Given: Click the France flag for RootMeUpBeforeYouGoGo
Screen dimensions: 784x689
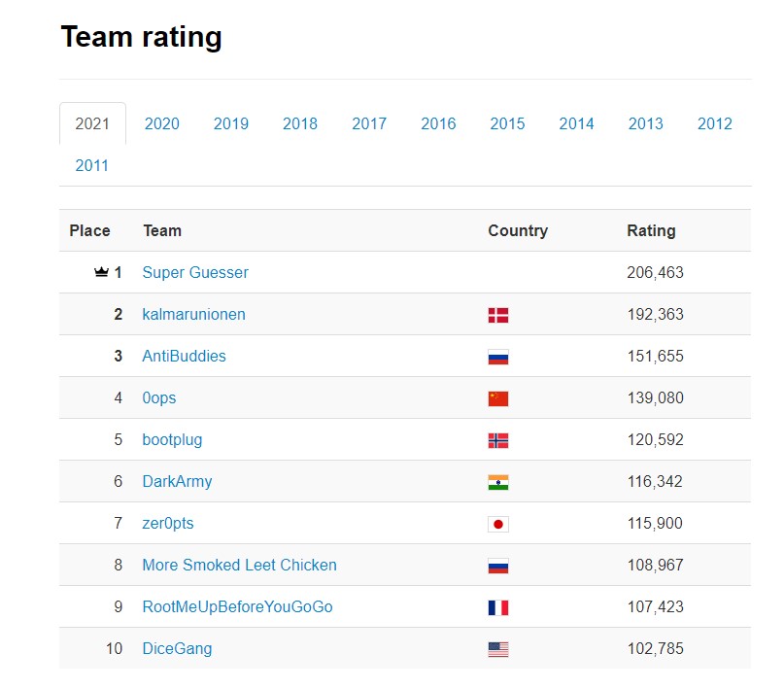Looking at the screenshot, I should 498,607.
